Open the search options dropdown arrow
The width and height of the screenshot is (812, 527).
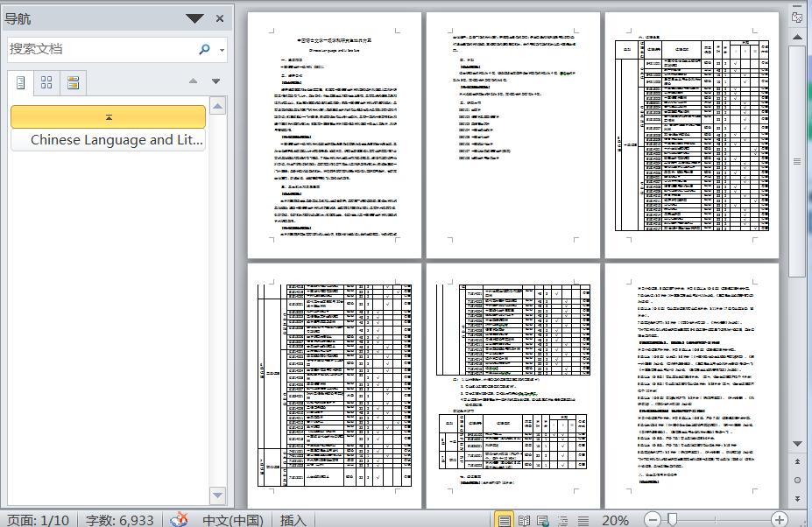222,50
